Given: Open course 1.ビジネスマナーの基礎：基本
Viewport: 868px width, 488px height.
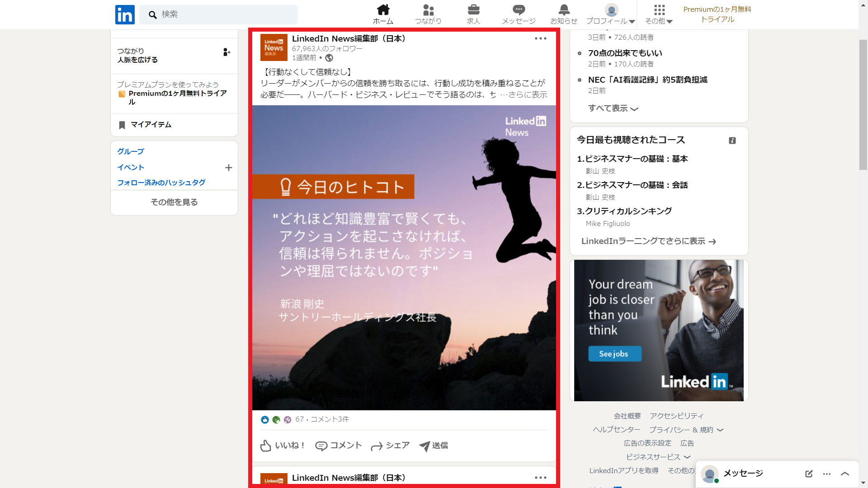Looking at the screenshot, I should click(632, 159).
